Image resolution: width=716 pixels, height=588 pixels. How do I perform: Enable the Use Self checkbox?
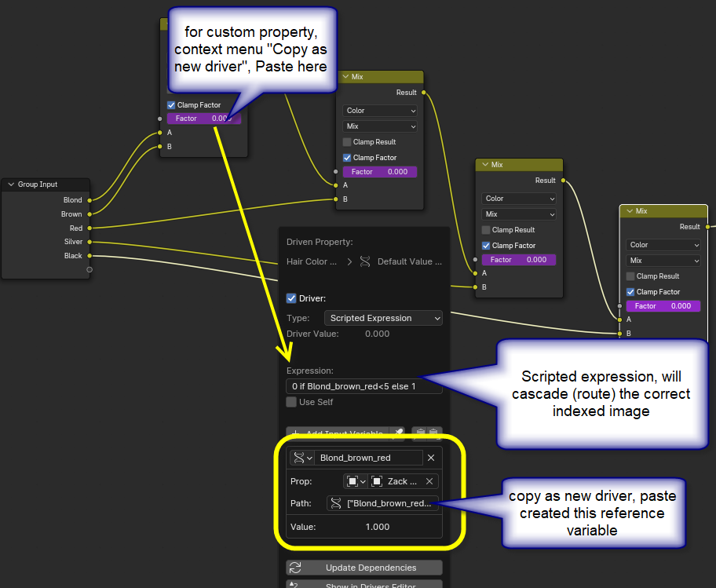[x=291, y=402]
